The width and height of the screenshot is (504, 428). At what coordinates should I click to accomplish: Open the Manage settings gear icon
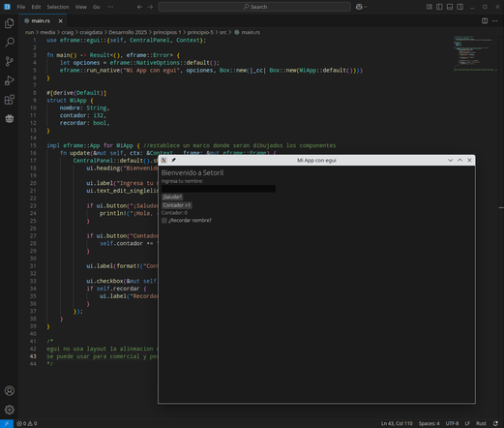point(10,410)
